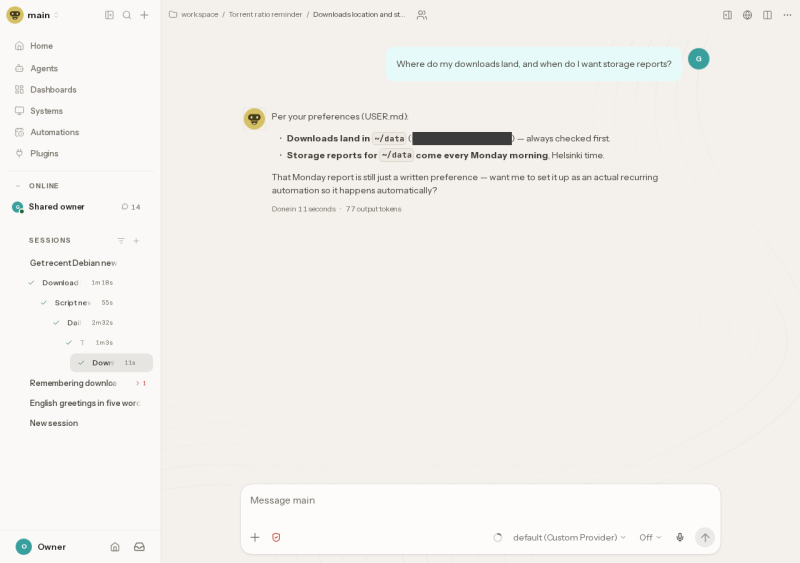The image size is (800, 563).
Task: Activate the microphone voice input
Action: point(680,537)
